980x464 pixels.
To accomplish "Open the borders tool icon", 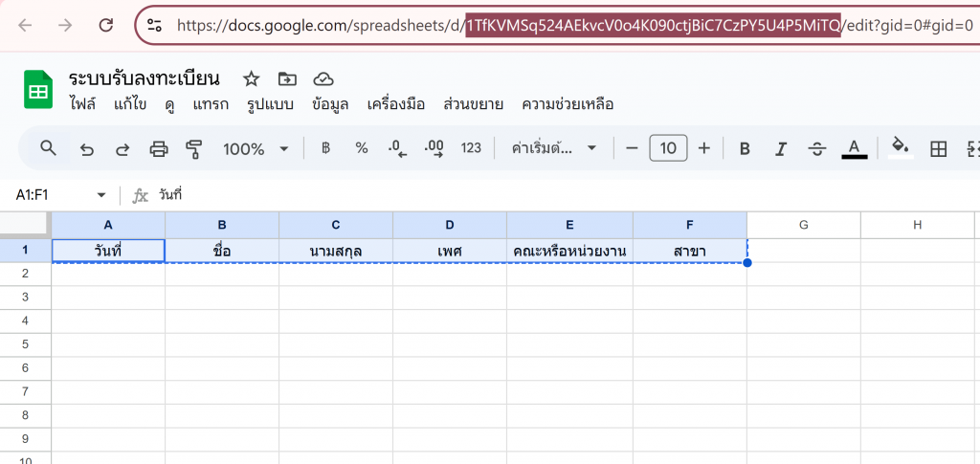I will [938, 148].
